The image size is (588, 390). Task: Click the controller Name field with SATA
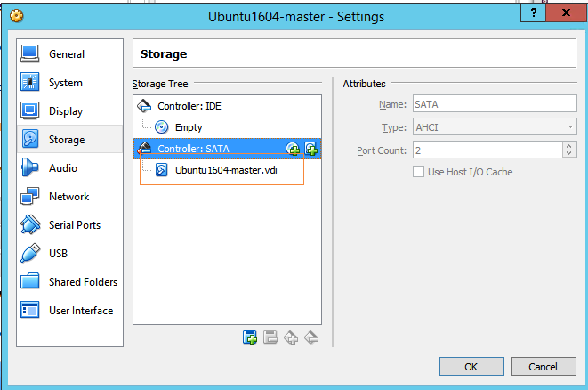(x=495, y=103)
